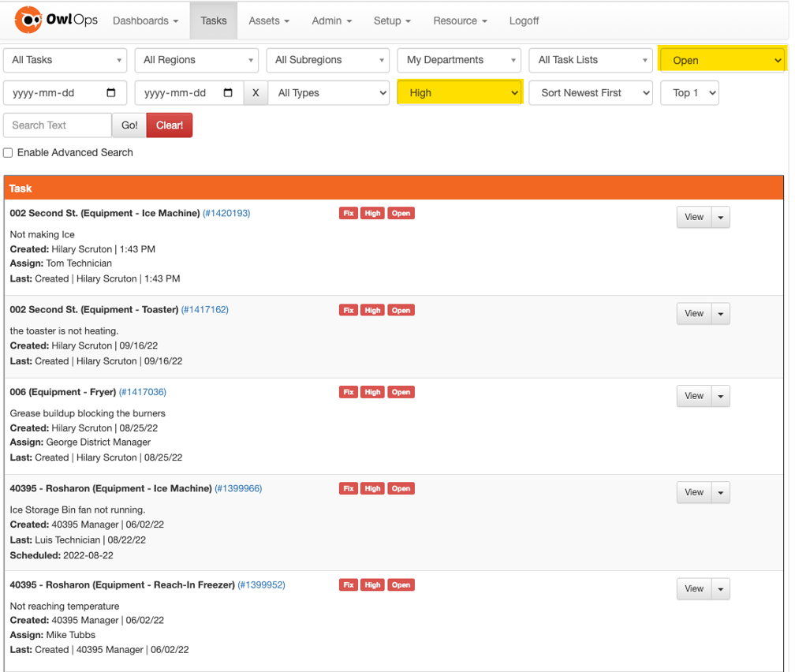Click the red Clear! button

170,125
